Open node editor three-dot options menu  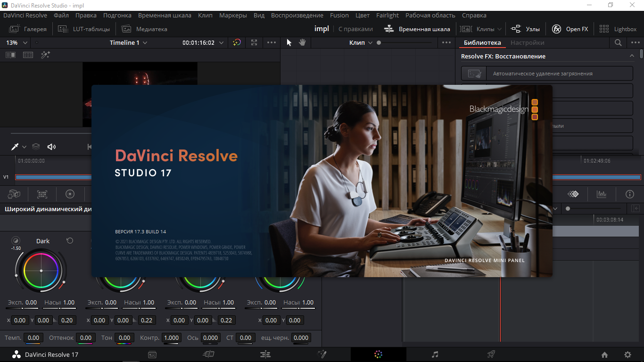tap(446, 42)
